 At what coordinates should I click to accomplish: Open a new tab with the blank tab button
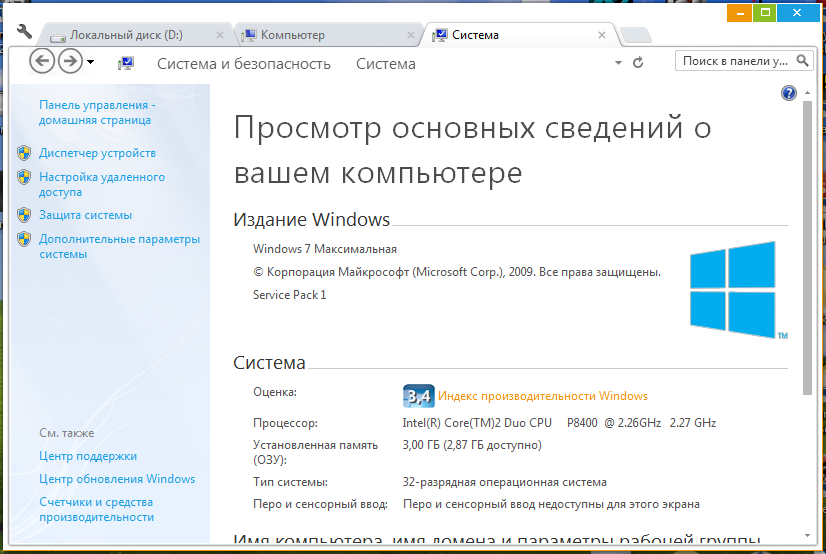636,35
